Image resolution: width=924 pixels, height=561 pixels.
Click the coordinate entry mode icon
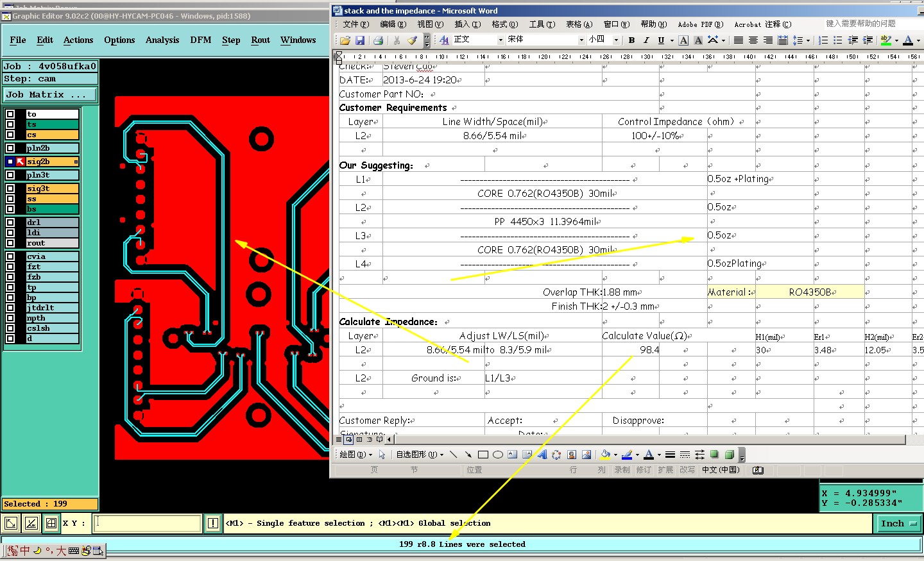[x=11, y=523]
